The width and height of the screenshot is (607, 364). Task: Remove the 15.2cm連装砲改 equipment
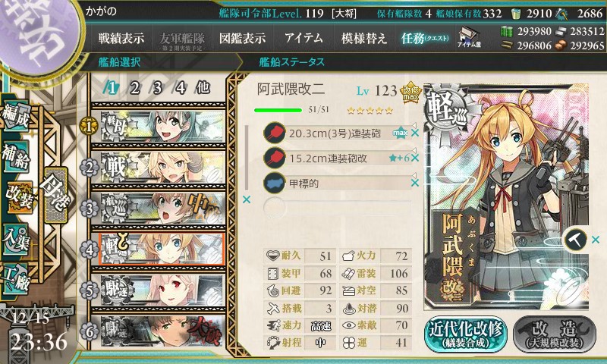pos(415,158)
